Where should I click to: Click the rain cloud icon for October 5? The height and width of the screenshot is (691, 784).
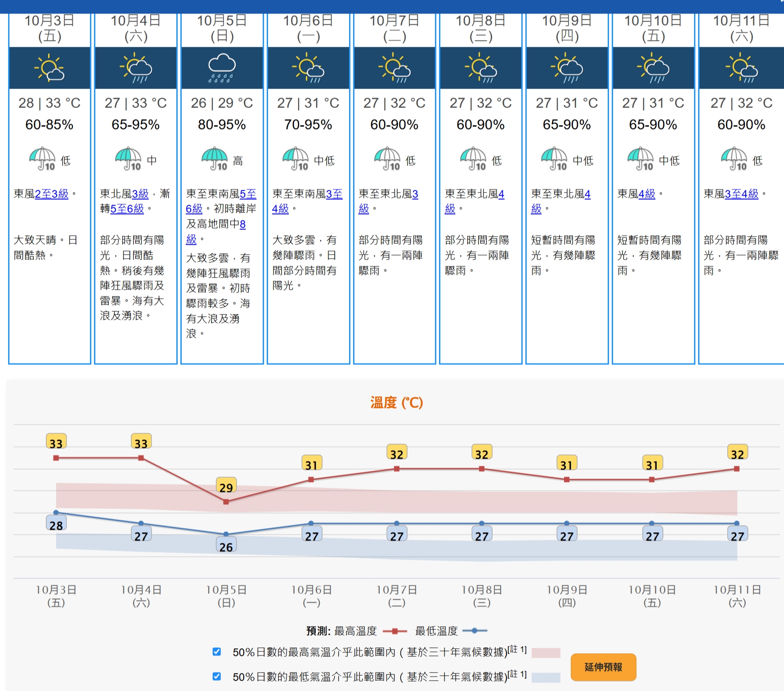click(x=222, y=68)
